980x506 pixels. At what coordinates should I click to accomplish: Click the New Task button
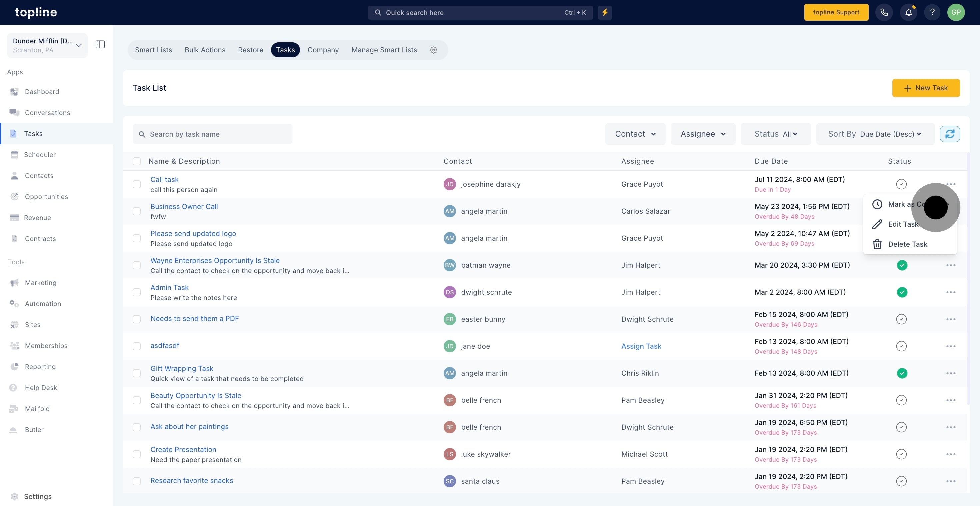(926, 88)
